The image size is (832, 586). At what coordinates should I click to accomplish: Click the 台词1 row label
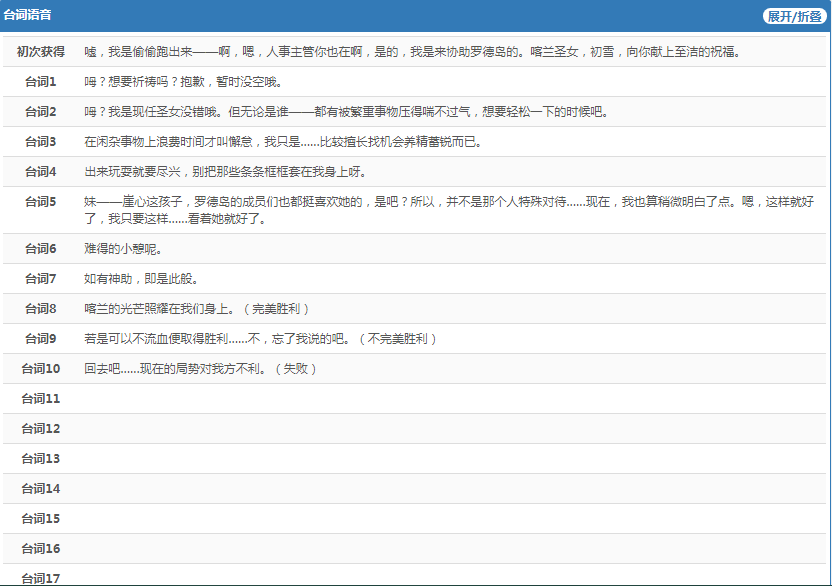pos(41,81)
